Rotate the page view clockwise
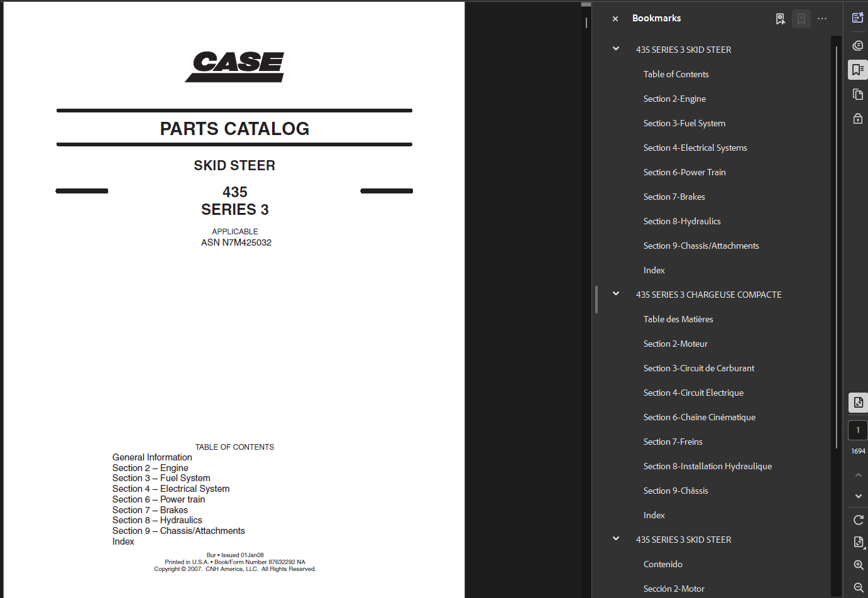Viewport: 868px width, 598px height. pos(858,519)
